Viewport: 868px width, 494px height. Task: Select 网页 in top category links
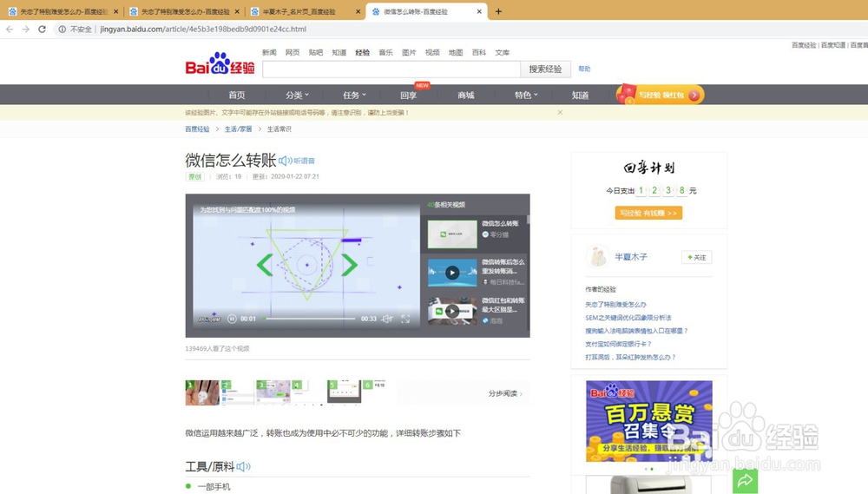tap(293, 53)
